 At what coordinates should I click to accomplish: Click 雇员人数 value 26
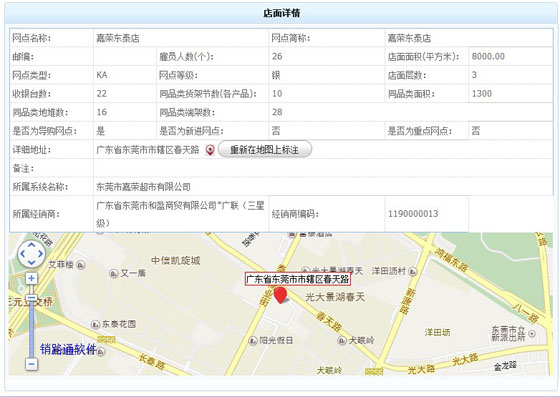coord(277,56)
